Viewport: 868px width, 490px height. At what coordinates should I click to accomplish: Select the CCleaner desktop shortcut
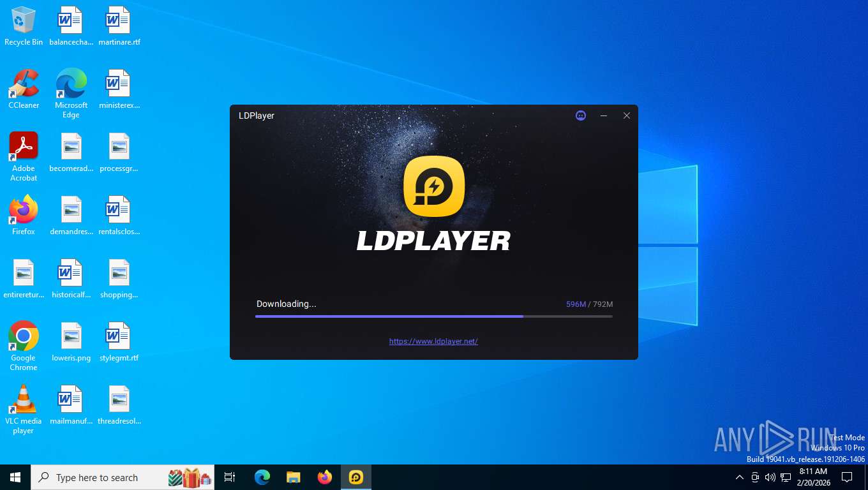click(x=24, y=89)
